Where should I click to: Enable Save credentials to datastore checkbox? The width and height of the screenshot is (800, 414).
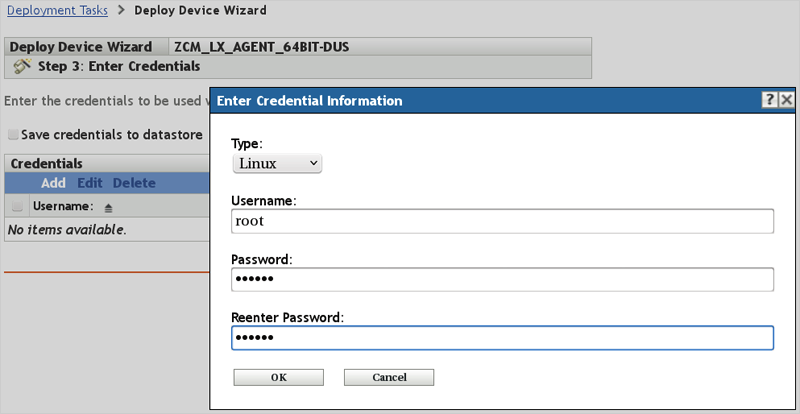pos(13,134)
